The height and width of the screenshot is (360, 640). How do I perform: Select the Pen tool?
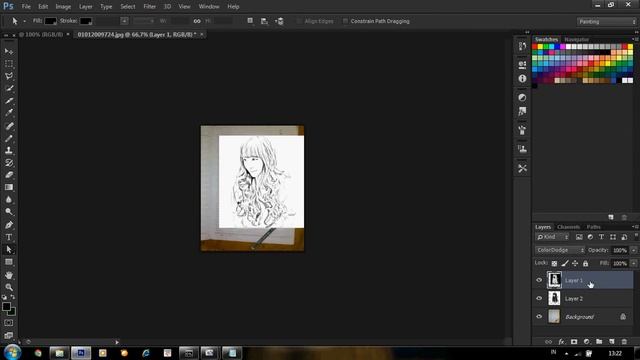(9, 225)
